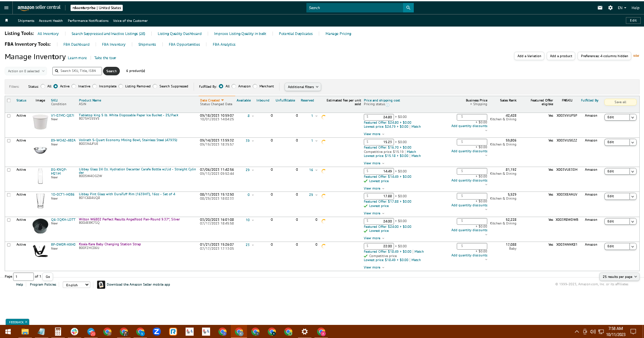This screenshot has height=338, width=644.
Task: Click the Save all button
Action: click(620, 102)
